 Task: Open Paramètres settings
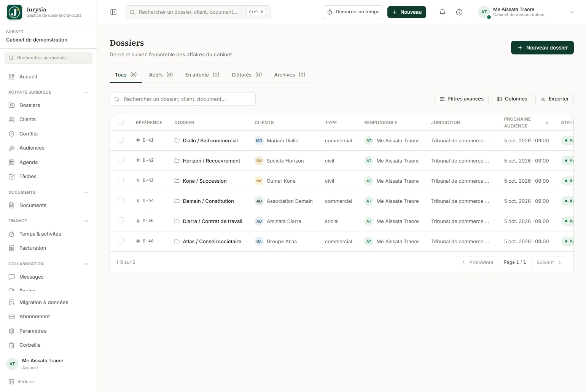pyautogui.click(x=48, y=331)
